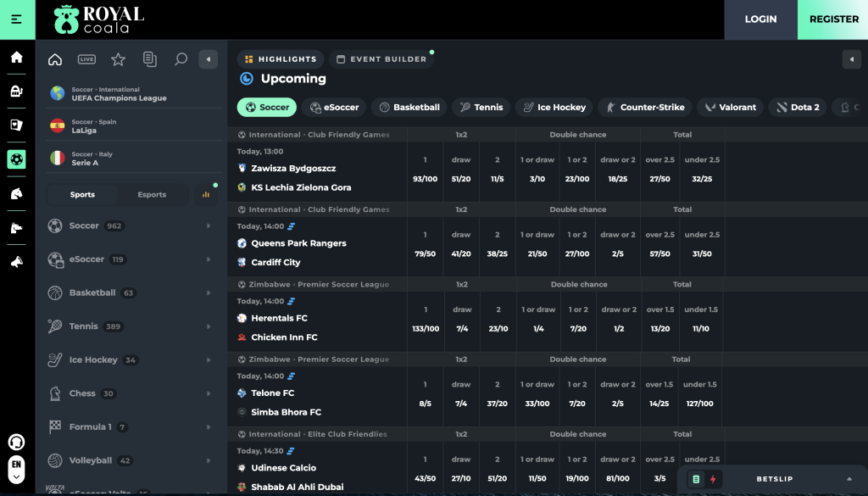Toggle the quick bet lightning icon
Screen dimensions: 868x496
(713, 479)
